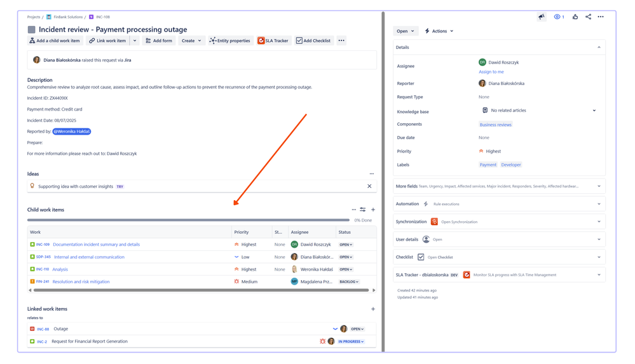
Task: Click the Developer label
Action: [x=510, y=165]
